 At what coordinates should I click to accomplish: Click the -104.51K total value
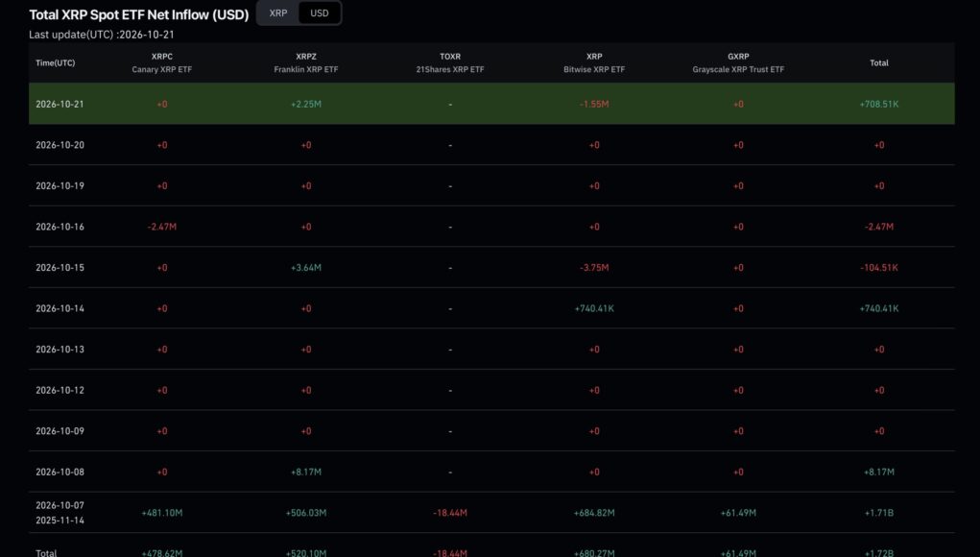pos(879,268)
